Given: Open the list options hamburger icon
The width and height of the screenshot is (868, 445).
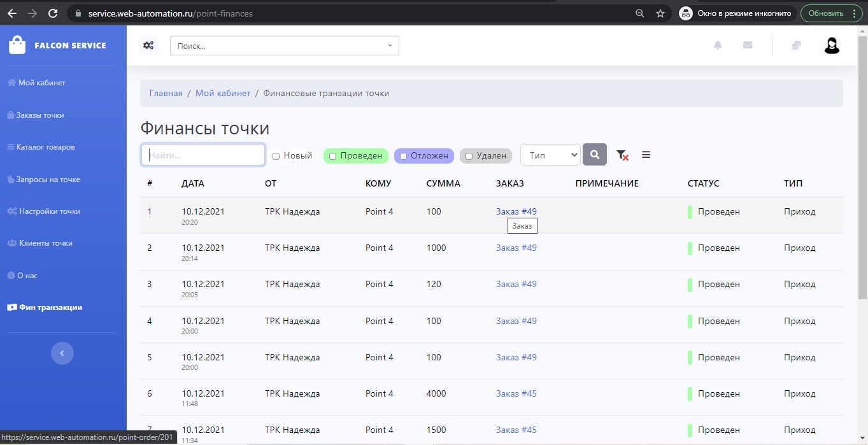Looking at the screenshot, I should pyautogui.click(x=646, y=155).
